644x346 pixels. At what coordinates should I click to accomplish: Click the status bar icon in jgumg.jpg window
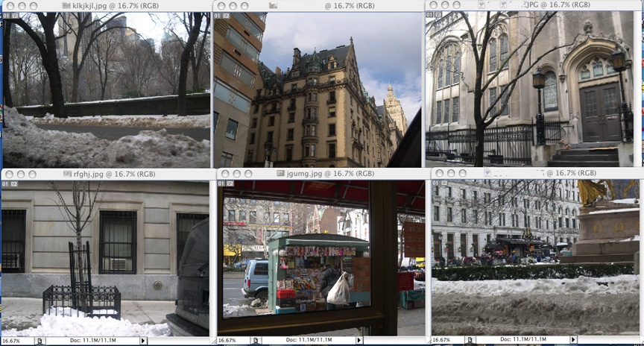256,341
